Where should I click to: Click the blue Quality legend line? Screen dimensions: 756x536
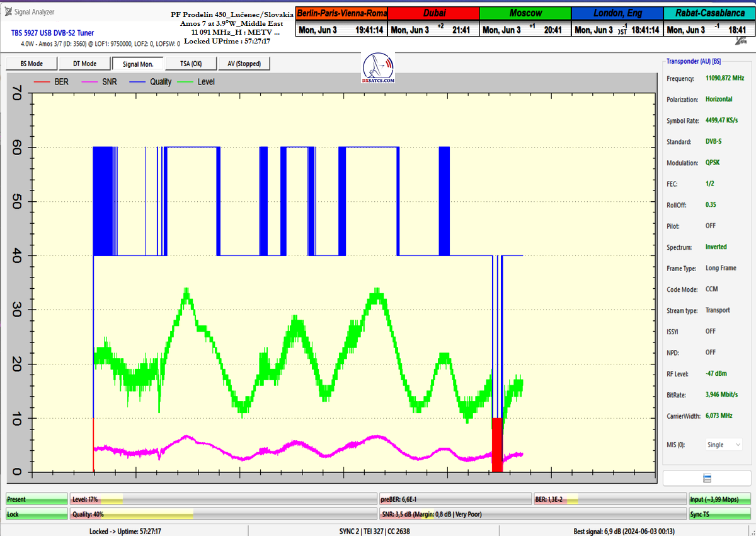[x=136, y=82]
